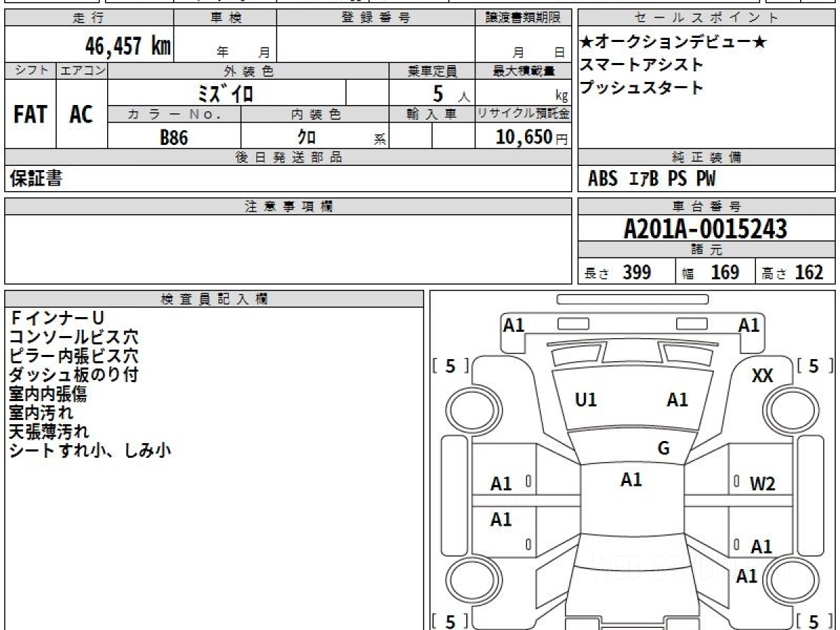Viewport: 840px width, 630px height.
Task: Click the U1 mark on car diagram
Action: click(x=585, y=400)
